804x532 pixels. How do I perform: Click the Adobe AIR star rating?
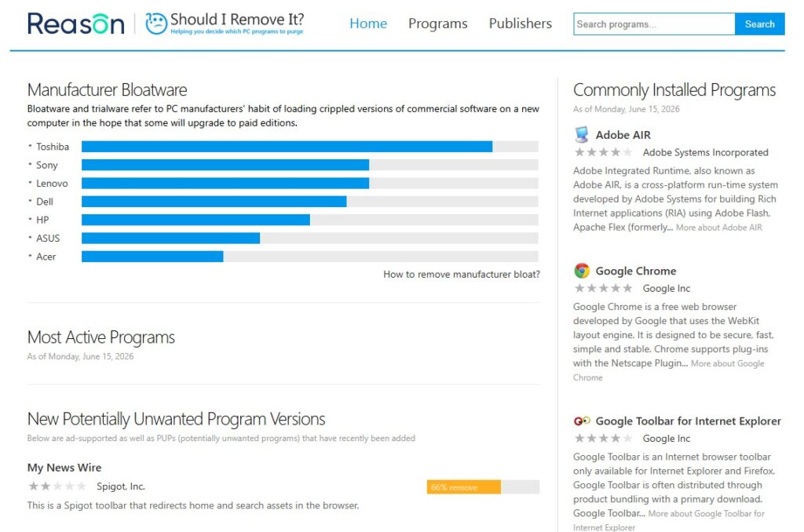604,152
